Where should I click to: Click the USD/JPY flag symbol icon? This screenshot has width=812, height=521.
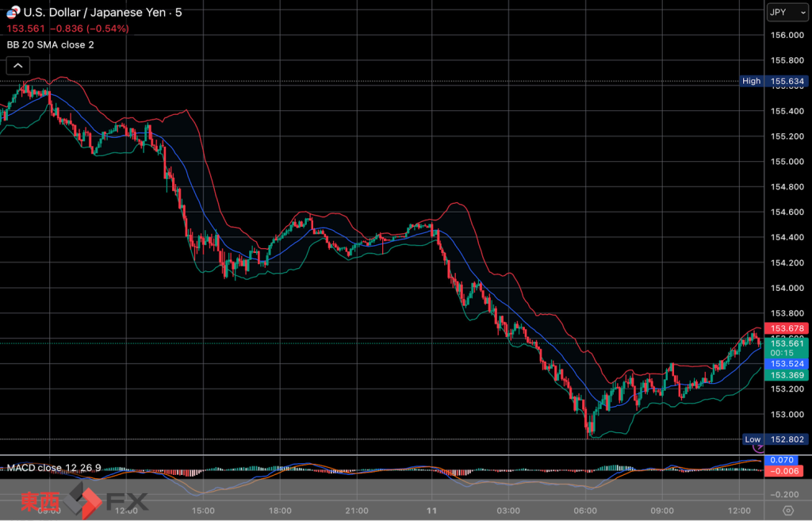[12, 13]
